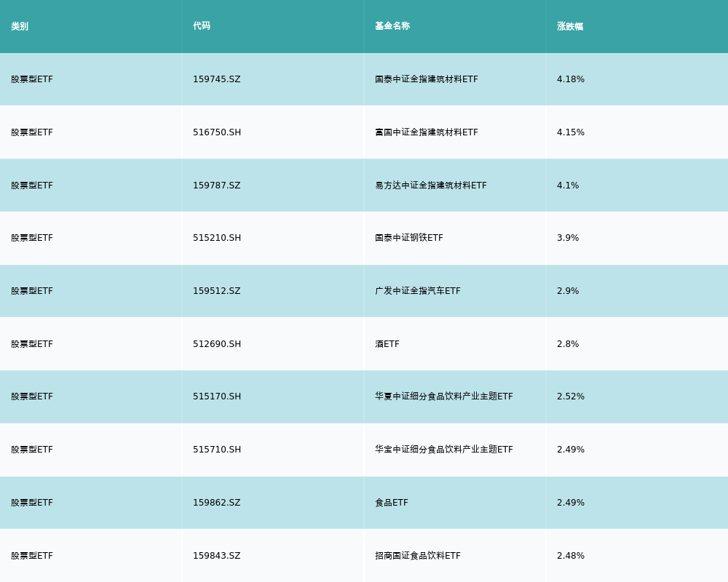This screenshot has height=582, width=728.
Task: Select code 515210.SH
Action: pos(217,238)
